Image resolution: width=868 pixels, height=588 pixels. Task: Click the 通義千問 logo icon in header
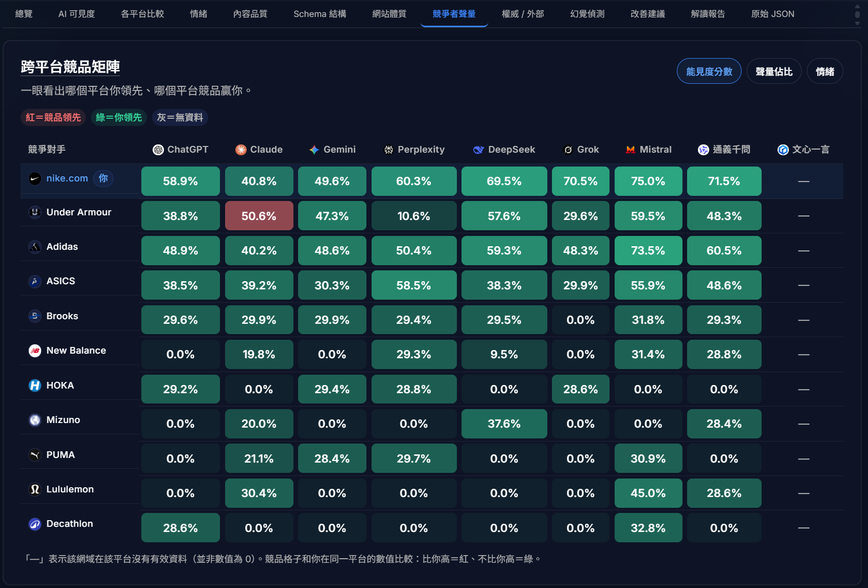coord(704,150)
